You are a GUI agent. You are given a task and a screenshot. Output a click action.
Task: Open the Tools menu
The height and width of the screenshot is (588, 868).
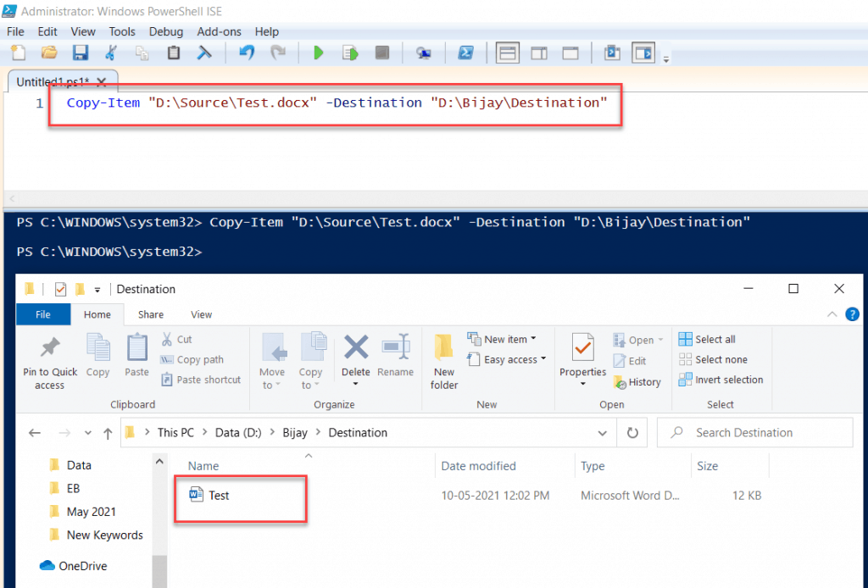[x=122, y=31]
